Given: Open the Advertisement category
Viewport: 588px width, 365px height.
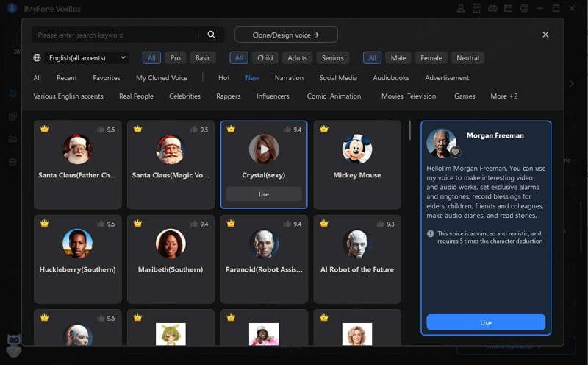Looking at the screenshot, I should coord(447,78).
